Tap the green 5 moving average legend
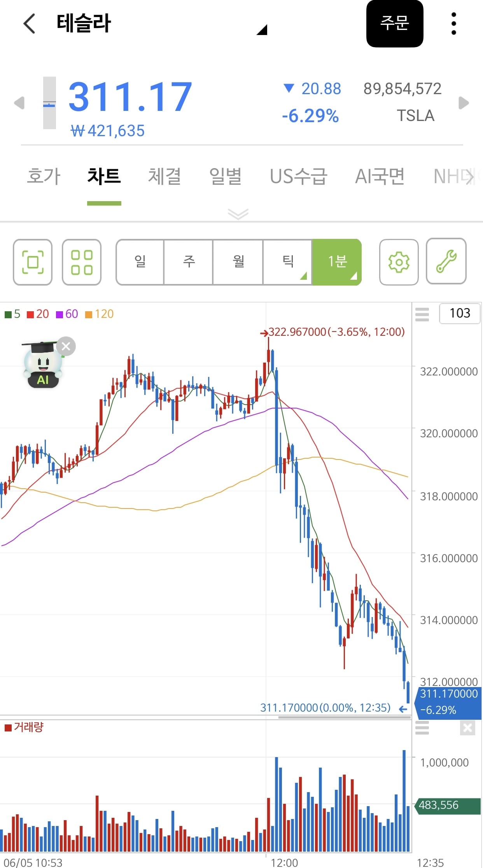The height and width of the screenshot is (868, 483). pos(12,314)
